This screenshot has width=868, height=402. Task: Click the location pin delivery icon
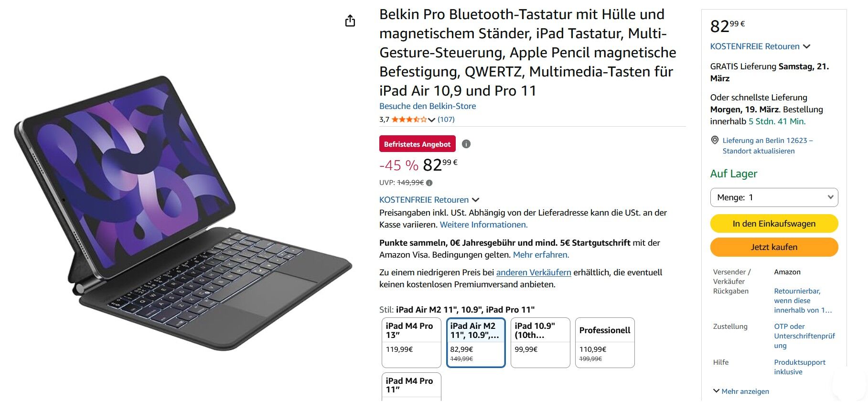point(715,140)
